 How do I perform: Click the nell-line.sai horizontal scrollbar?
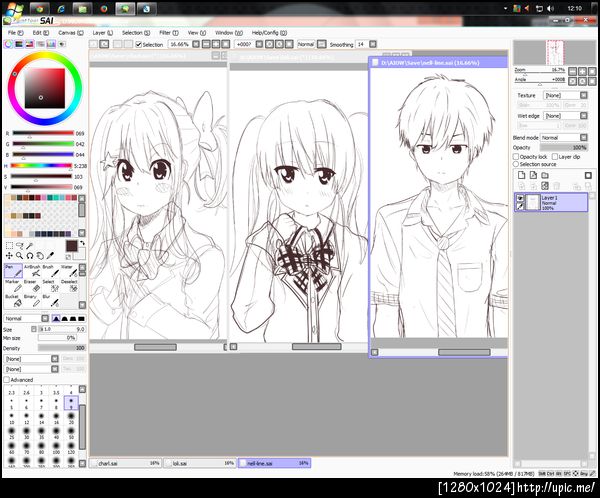pos(464,352)
